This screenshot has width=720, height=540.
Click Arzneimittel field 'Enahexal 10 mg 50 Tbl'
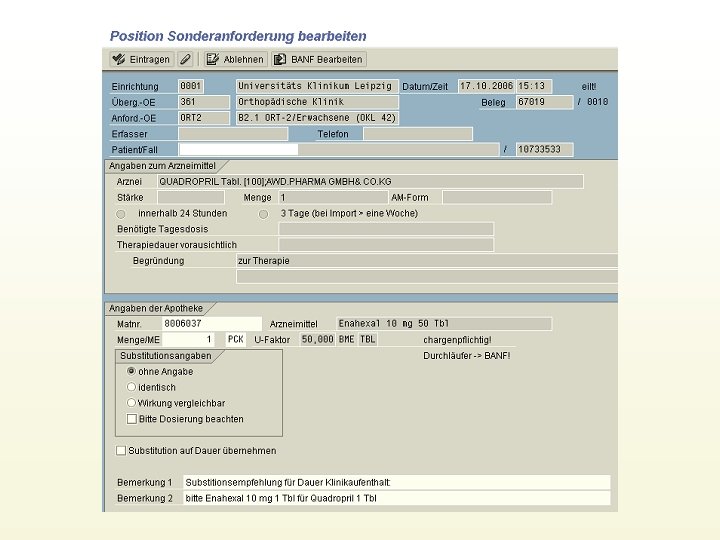[444, 324]
